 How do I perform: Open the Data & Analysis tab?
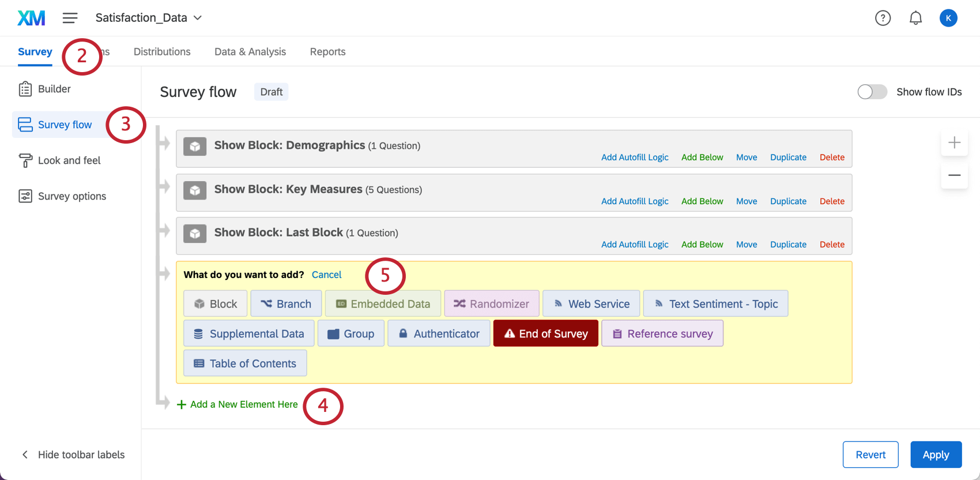click(250, 51)
